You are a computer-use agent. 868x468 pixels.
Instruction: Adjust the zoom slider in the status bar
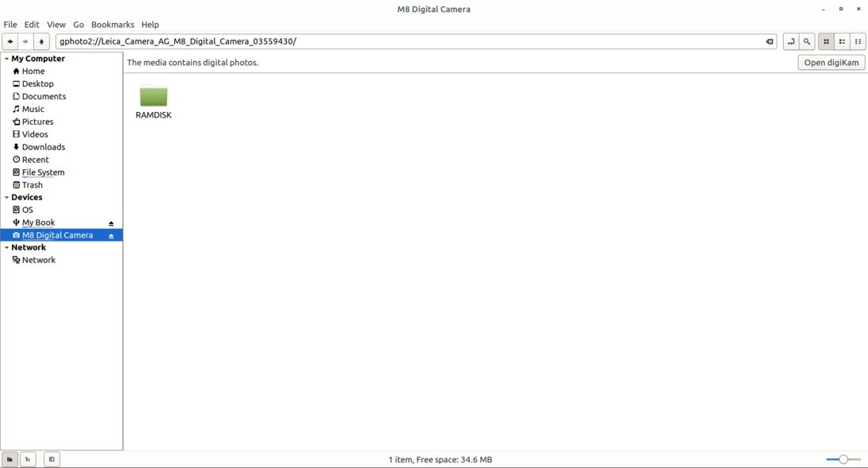843,459
